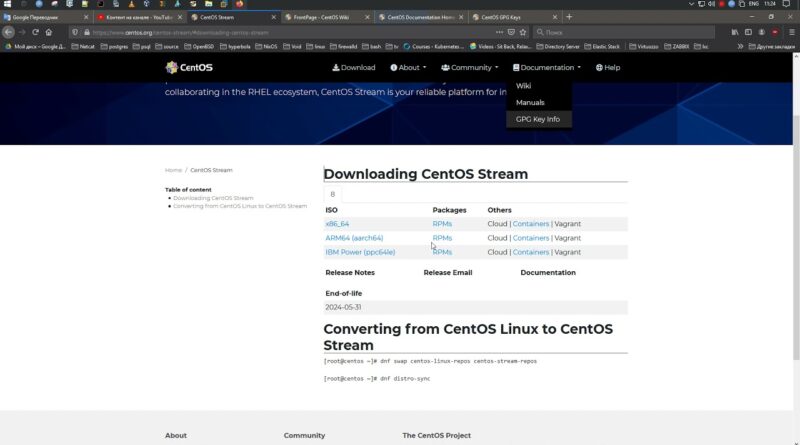Image resolution: width=800 pixels, height=445 pixels.
Task: Open the Elastic Stack bookmark folder
Action: (602, 46)
